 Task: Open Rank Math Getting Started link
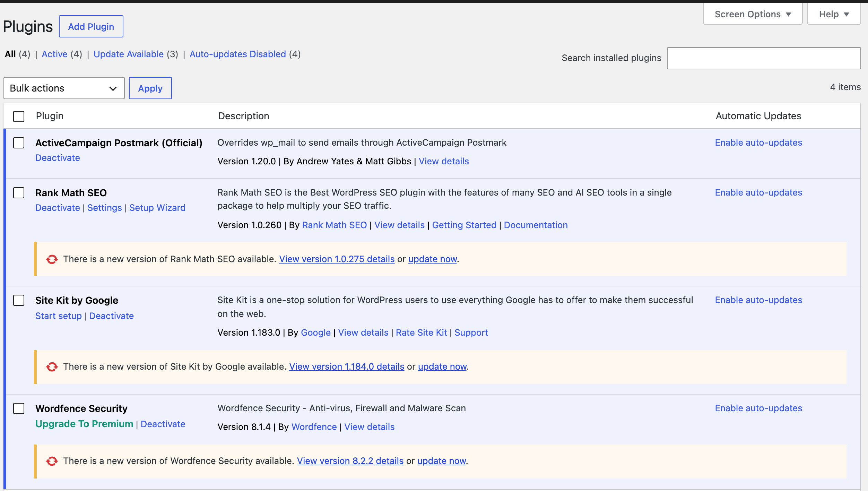click(464, 225)
